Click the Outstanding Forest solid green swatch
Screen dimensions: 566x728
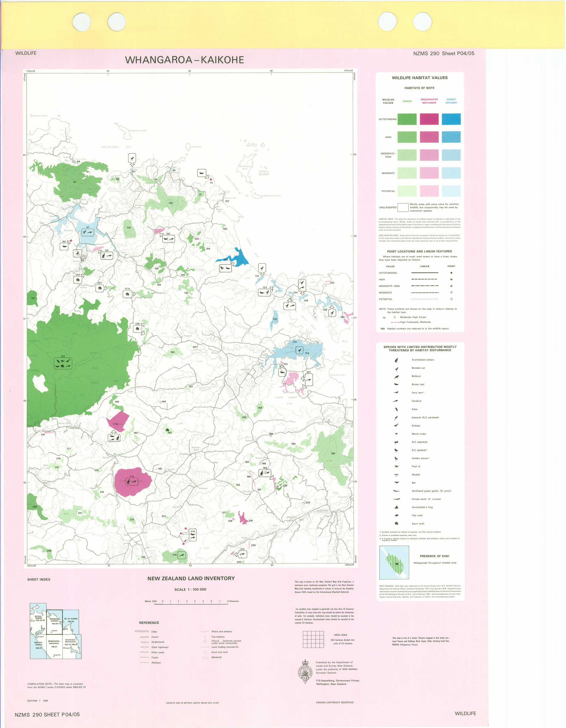[407, 119]
